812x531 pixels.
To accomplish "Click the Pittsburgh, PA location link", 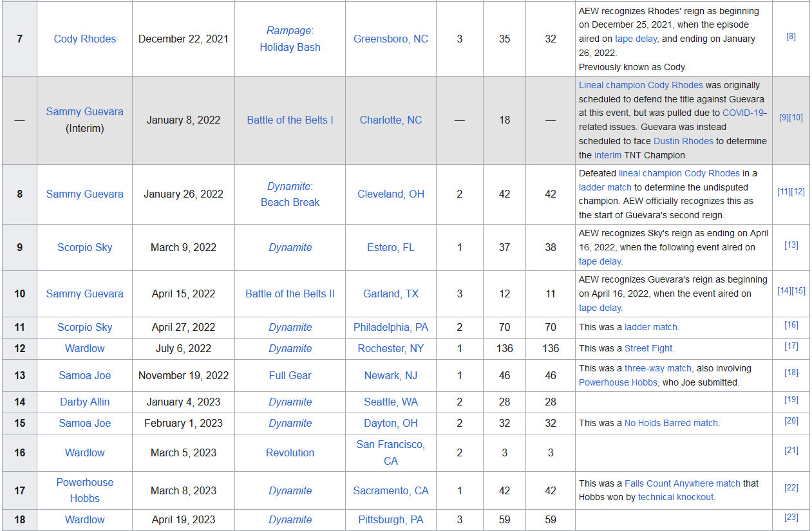I will tap(390, 519).
